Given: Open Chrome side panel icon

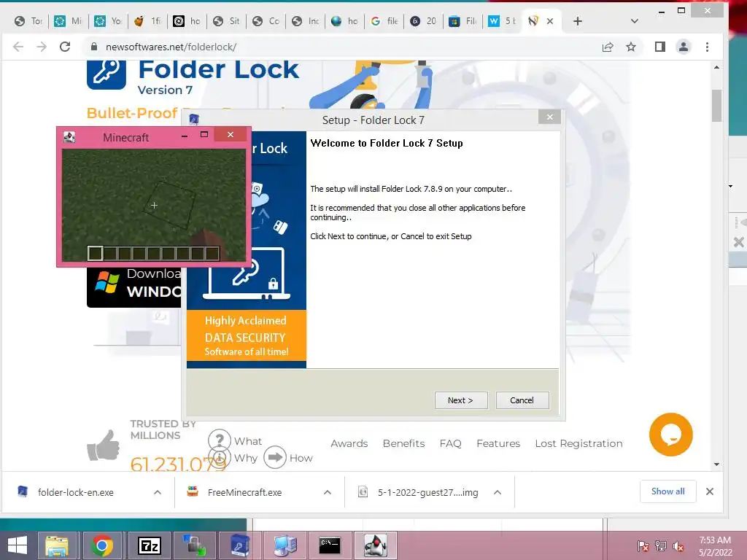Looking at the screenshot, I should coord(659,47).
